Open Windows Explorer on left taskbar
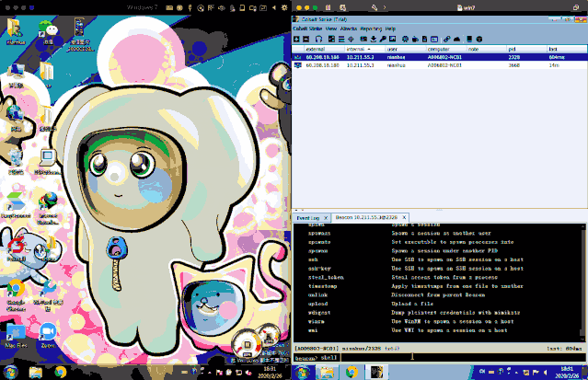This screenshot has height=380, width=588. [x=36, y=372]
